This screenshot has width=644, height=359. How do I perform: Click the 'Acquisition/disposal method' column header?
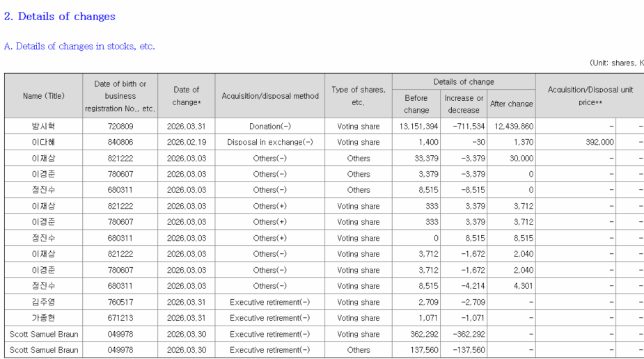270,96
